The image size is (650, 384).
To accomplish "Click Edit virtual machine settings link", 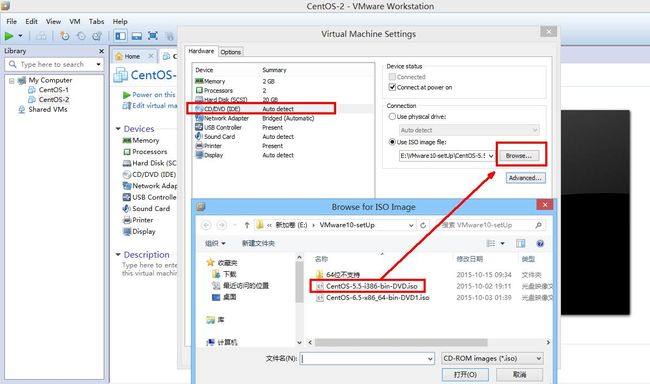I will (x=150, y=106).
